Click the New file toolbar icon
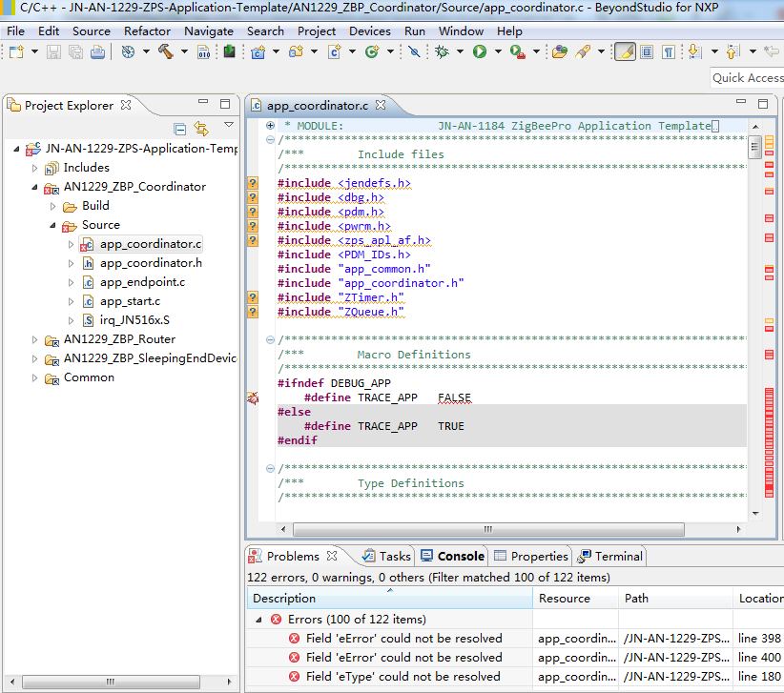This screenshot has height=693, width=784. 17,51
